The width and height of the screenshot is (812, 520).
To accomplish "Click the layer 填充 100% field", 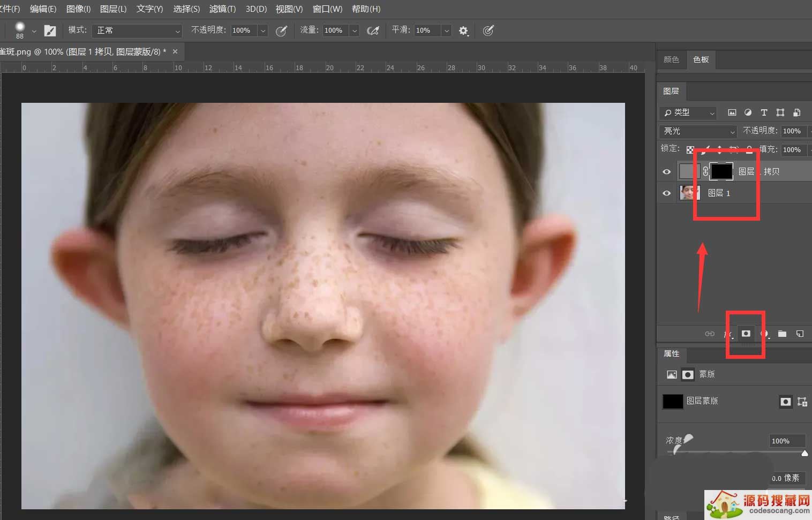I will click(794, 149).
